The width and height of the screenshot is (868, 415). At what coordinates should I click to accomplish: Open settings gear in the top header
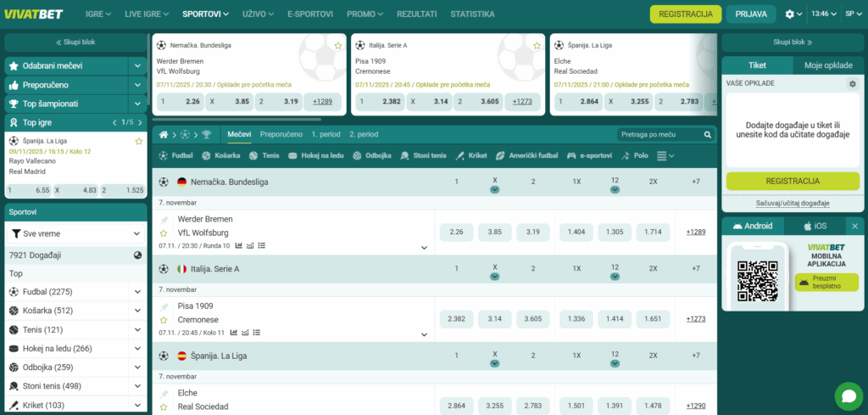[x=790, y=14]
